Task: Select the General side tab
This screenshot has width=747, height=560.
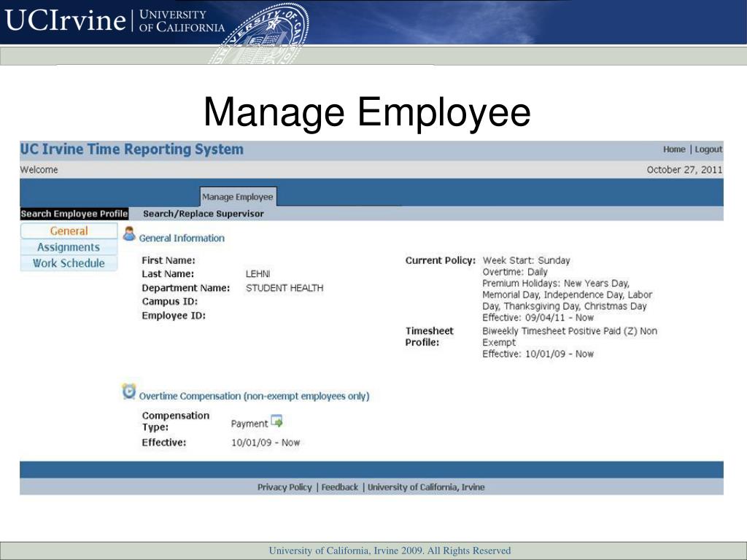Action: coord(69,231)
